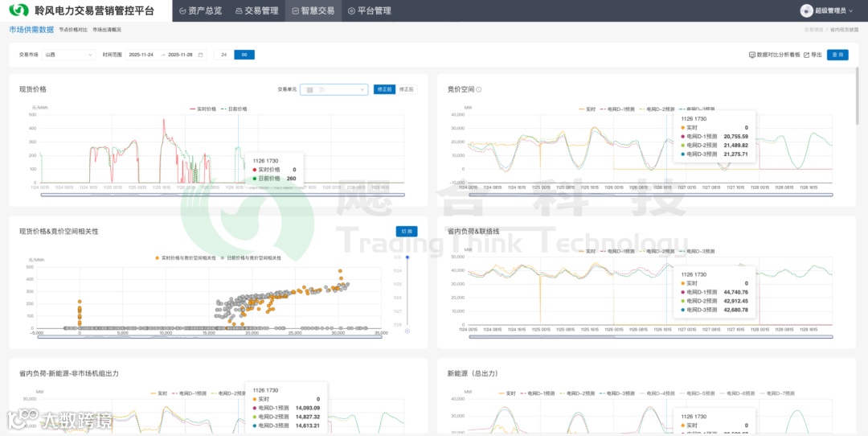This screenshot has width=868, height=436.
Task: Click 省内现货披露 breadcrumb
Action: tap(844, 30)
